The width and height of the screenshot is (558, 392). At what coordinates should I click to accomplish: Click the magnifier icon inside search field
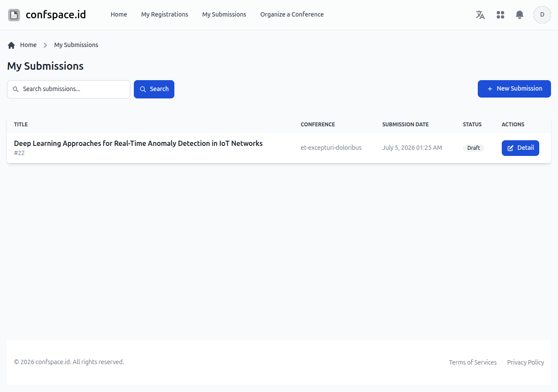16,89
